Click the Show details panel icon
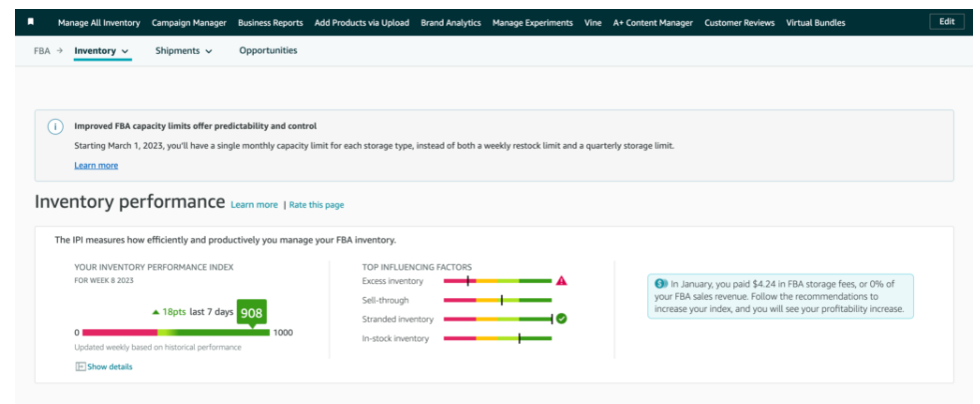Screen dimensions: 980x404 click(80, 366)
